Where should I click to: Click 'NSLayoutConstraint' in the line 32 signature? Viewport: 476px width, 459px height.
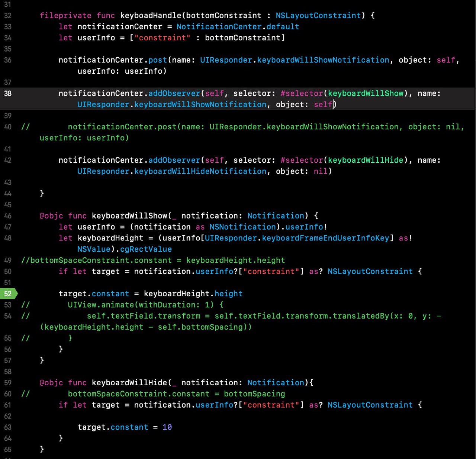click(318, 16)
